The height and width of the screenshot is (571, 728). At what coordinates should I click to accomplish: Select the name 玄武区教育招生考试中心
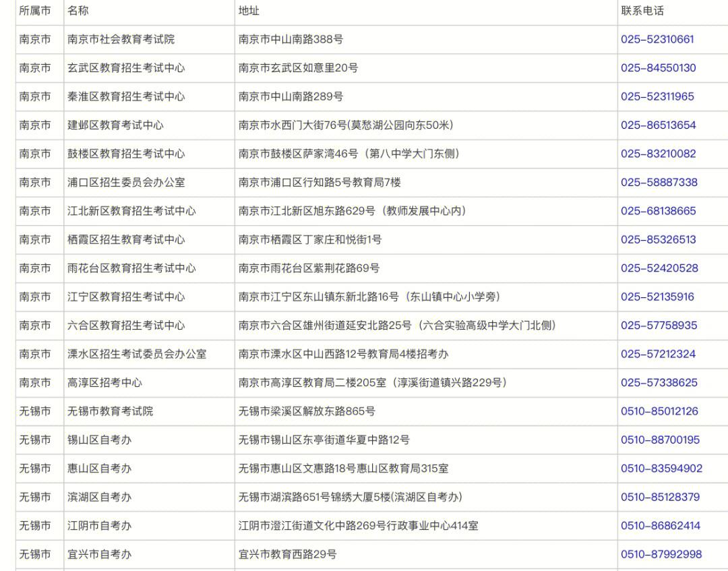[126, 68]
